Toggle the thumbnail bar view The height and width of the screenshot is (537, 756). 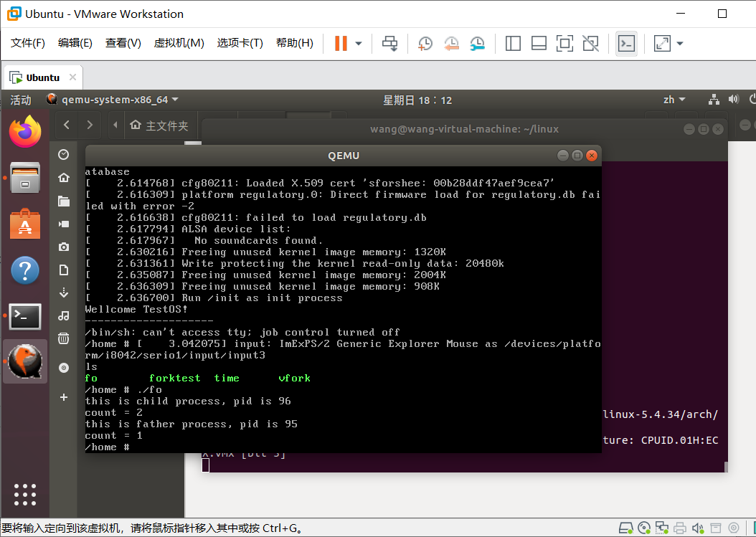(x=539, y=44)
